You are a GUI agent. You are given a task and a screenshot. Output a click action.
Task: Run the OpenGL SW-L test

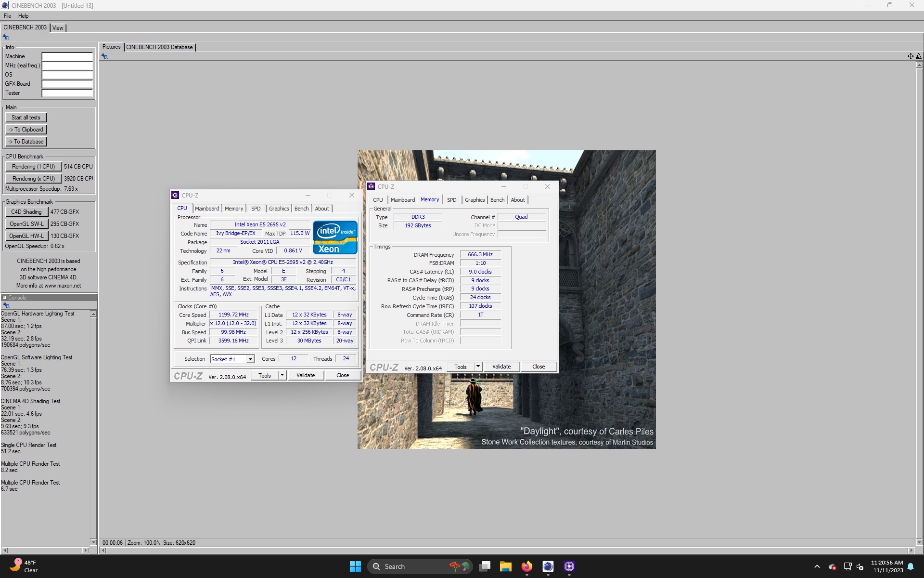[26, 224]
